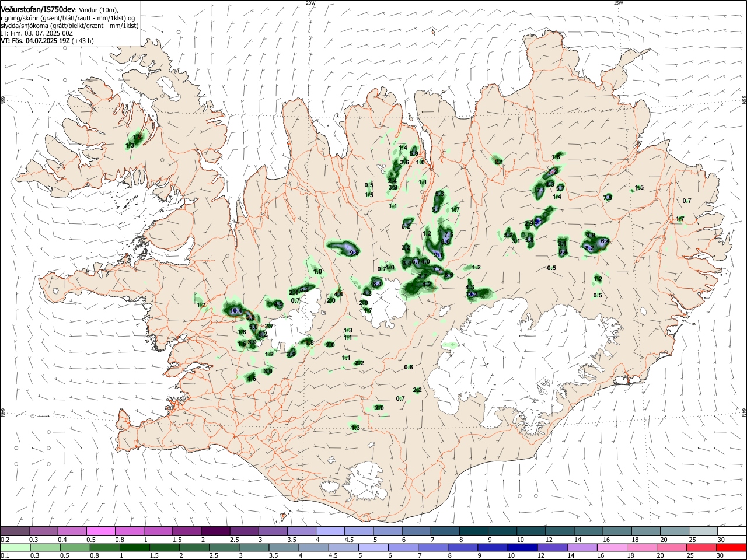
Task: Click the 15W longitude label
Action: [618, 3]
